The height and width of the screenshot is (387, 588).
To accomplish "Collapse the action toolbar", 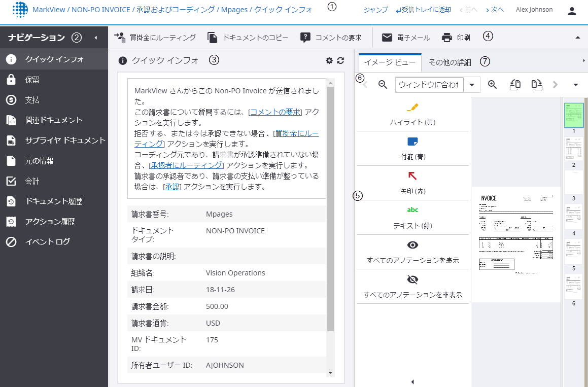I will (577, 37).
